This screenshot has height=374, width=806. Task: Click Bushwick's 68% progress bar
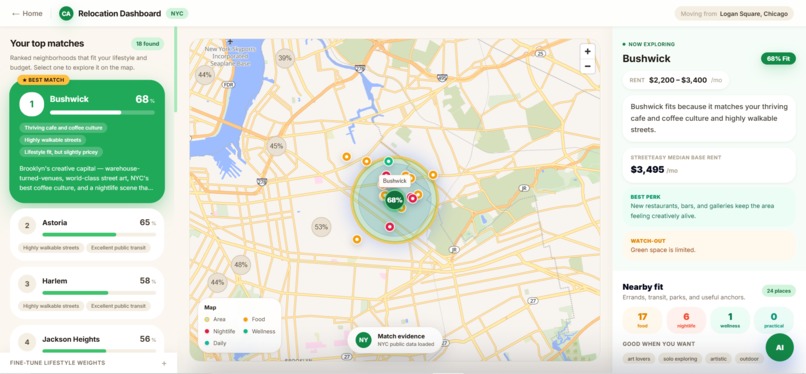click(102, 112)
